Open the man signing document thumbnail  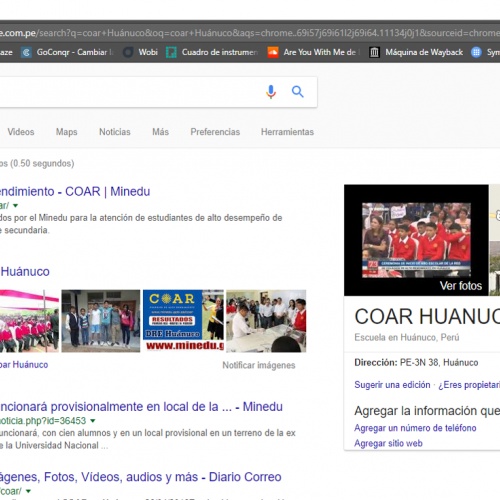pyautogui.click(x=266, y=321)
